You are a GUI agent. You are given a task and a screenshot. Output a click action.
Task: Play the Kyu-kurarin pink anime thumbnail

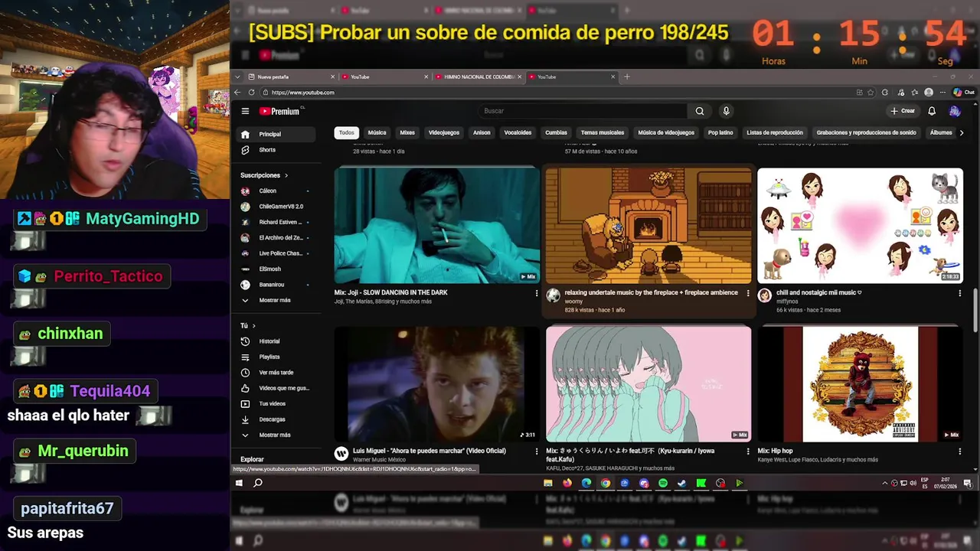coord(648,383)
